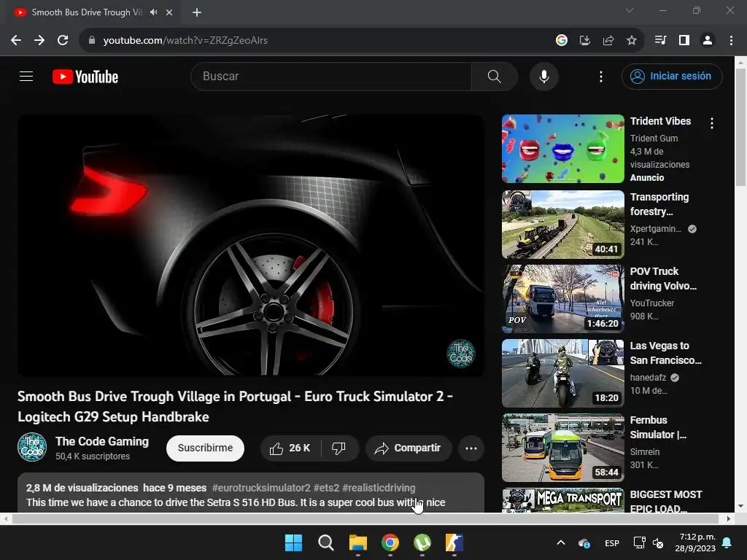Close the Smooth Bus Drive tab

(169, 12)
